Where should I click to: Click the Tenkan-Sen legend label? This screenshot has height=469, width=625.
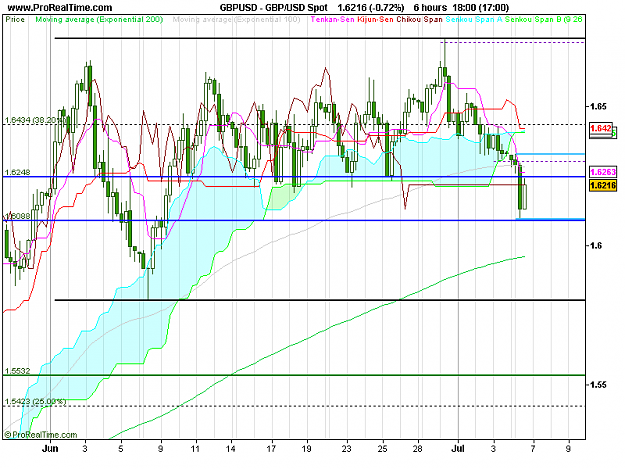click(332, 19)
